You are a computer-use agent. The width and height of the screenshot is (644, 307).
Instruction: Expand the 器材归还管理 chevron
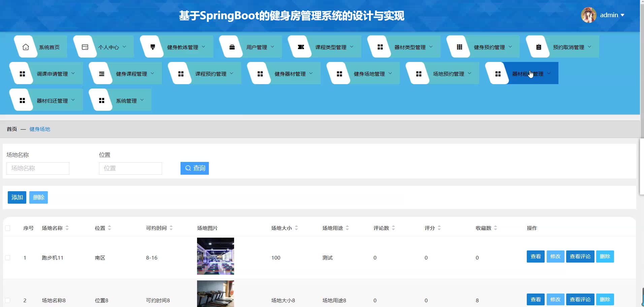[x=73, y=100]
